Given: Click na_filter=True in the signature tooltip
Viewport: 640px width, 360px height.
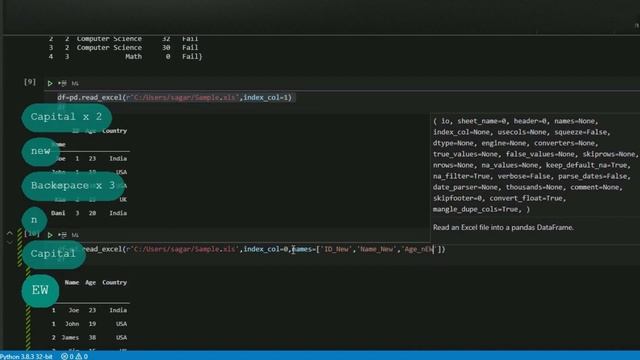Looking at the screenshot, I should (461, 176).
